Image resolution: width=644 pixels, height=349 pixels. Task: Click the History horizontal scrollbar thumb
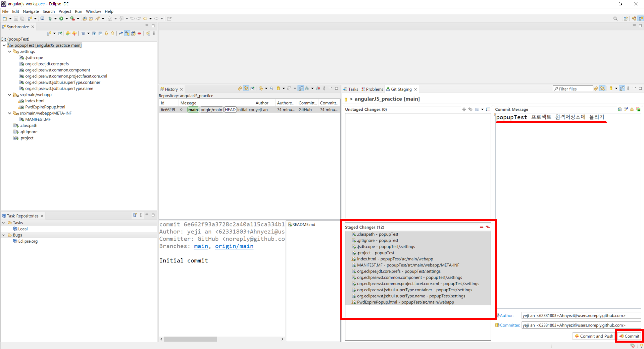pos(190,339)
